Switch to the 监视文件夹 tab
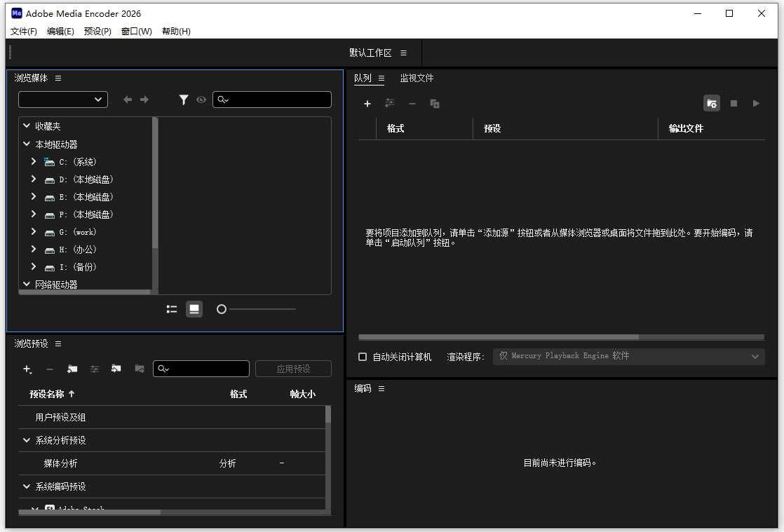Screen dimensions: 784x532 click(x=417, y=79)
